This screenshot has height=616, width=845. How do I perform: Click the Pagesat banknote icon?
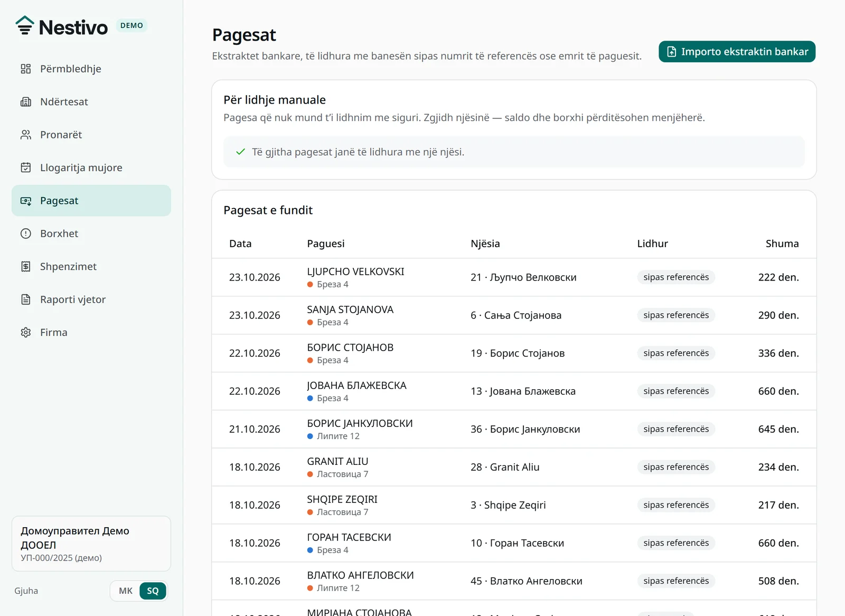click(26, 201)
